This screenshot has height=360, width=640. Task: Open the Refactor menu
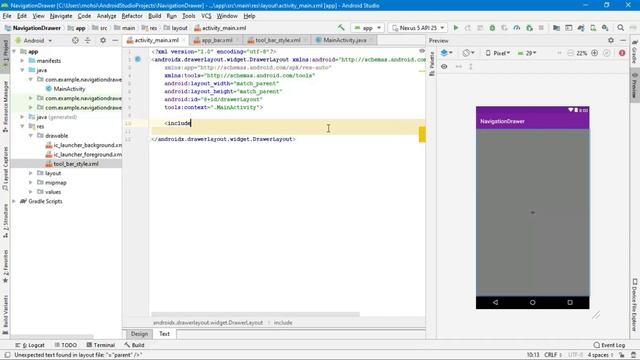pos(132,16)
